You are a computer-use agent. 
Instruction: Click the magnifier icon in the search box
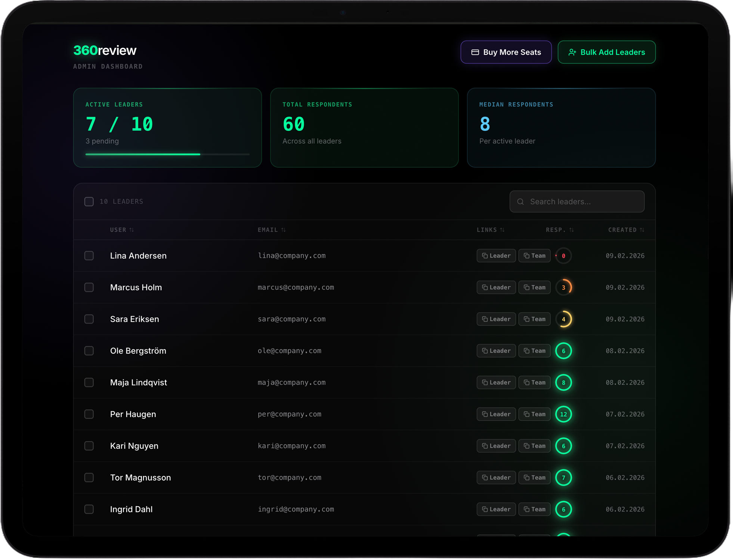coord(520,202)
